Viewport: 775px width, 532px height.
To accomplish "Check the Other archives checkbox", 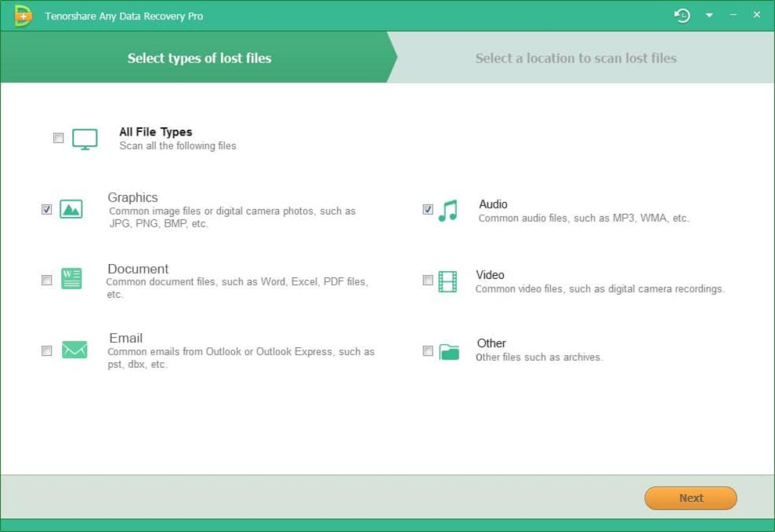I will click(x=428, y=351).
